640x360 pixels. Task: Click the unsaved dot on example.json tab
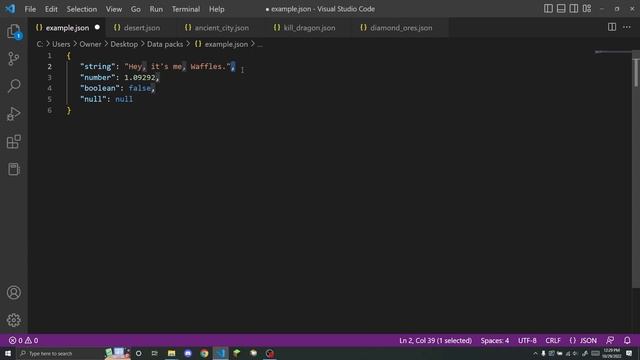click(97, 27)
